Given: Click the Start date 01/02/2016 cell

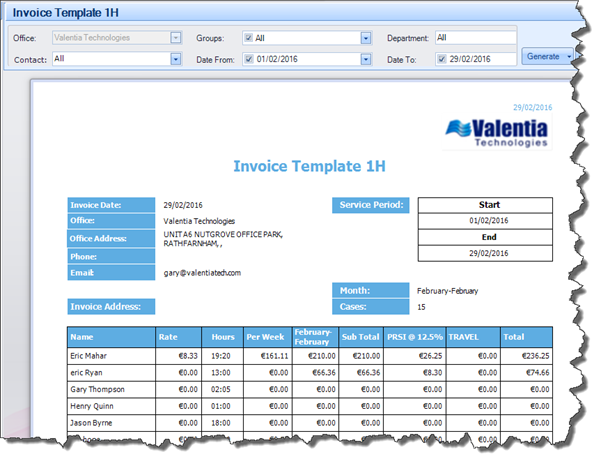Looking at the screenshot, I should coord(485,221).
